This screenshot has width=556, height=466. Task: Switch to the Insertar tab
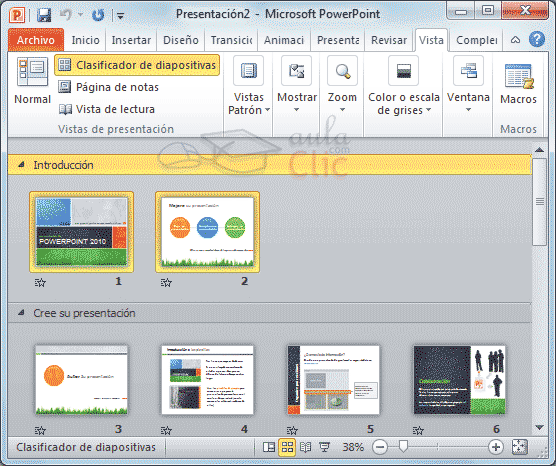point(131,40)
